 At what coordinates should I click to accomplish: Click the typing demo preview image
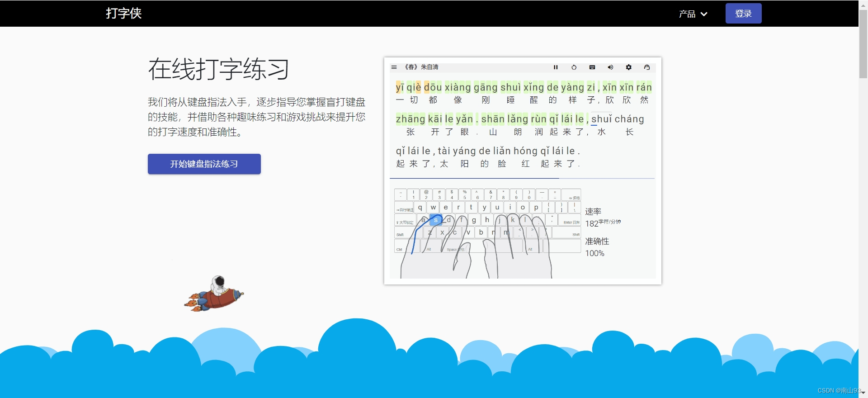point(523,171)
